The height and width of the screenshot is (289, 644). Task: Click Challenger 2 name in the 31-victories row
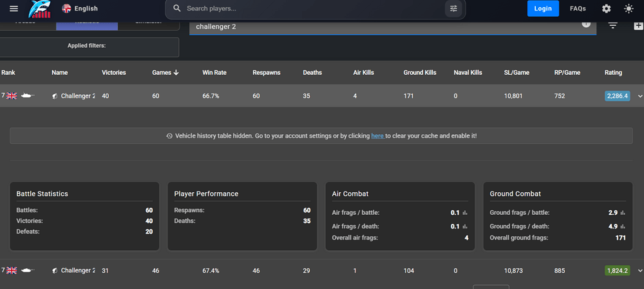point(78,270)
